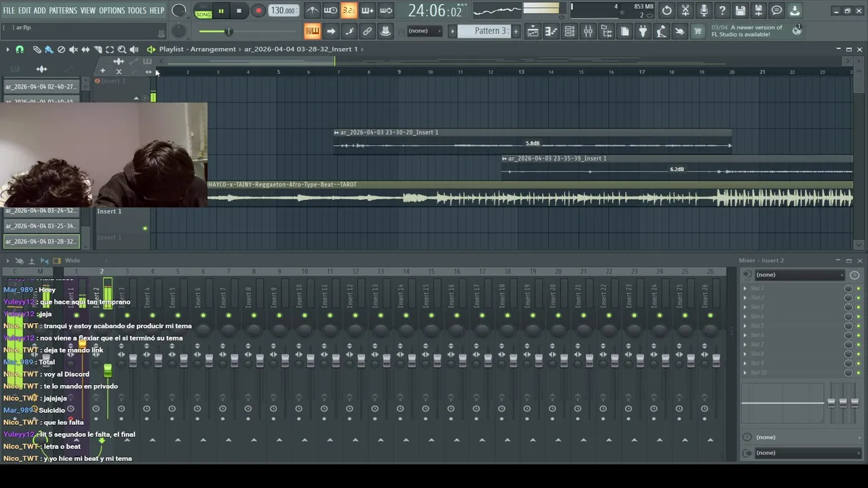The image size is (868, 488).
Task: Open the EDIT menu
Action: pyautogui.click(x=24, y=10)
